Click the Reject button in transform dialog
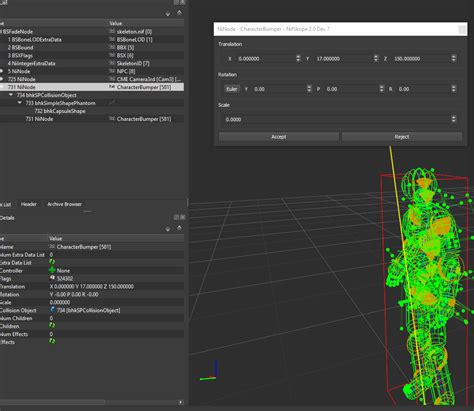This screenshot has width=474, height=411. pos(402,137)
